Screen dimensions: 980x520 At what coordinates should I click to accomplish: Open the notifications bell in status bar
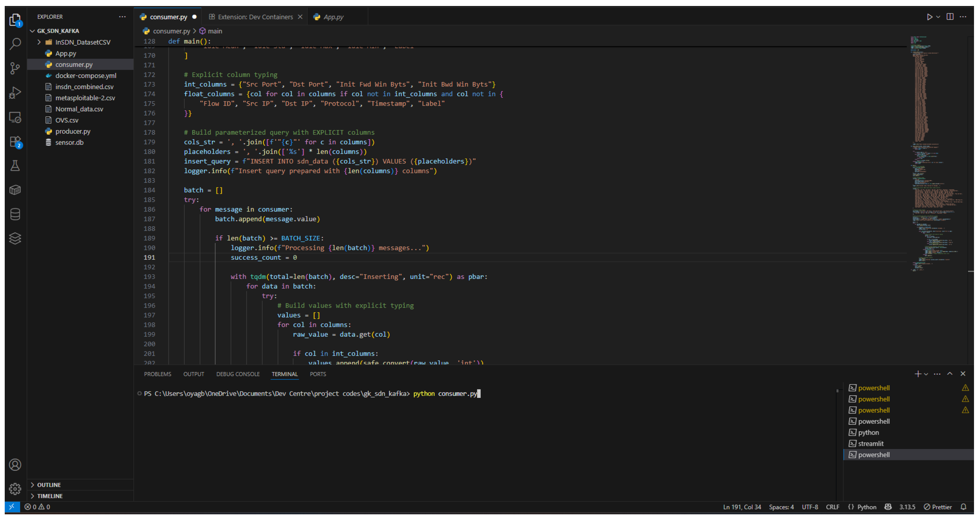[963, 507]
